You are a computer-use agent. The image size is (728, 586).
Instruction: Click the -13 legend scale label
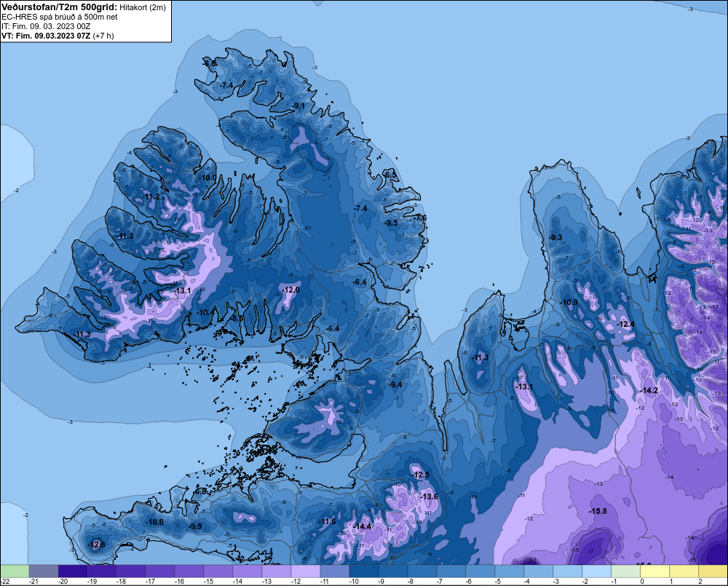[x=266, y=581]
